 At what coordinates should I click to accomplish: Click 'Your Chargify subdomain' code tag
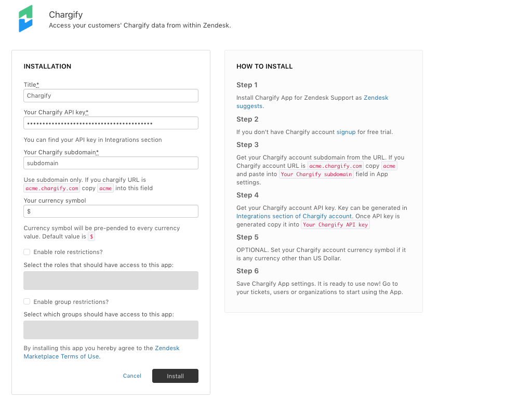click(316, 175)
